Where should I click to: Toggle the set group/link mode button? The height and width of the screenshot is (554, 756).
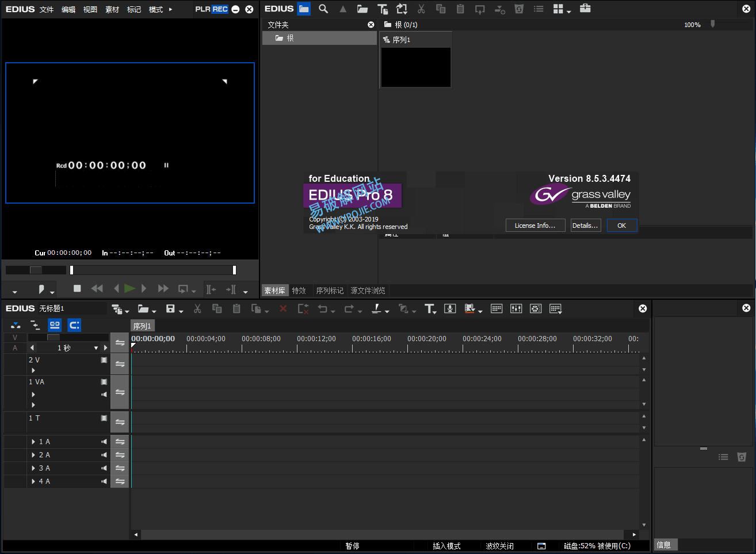click(x=55, y=325)
